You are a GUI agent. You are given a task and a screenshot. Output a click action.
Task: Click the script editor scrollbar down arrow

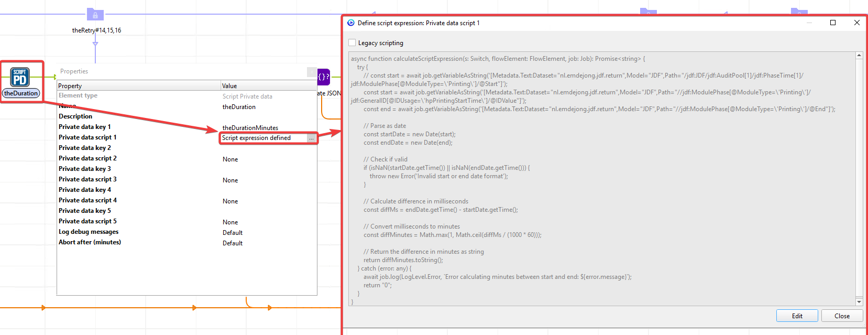[859, 302]
